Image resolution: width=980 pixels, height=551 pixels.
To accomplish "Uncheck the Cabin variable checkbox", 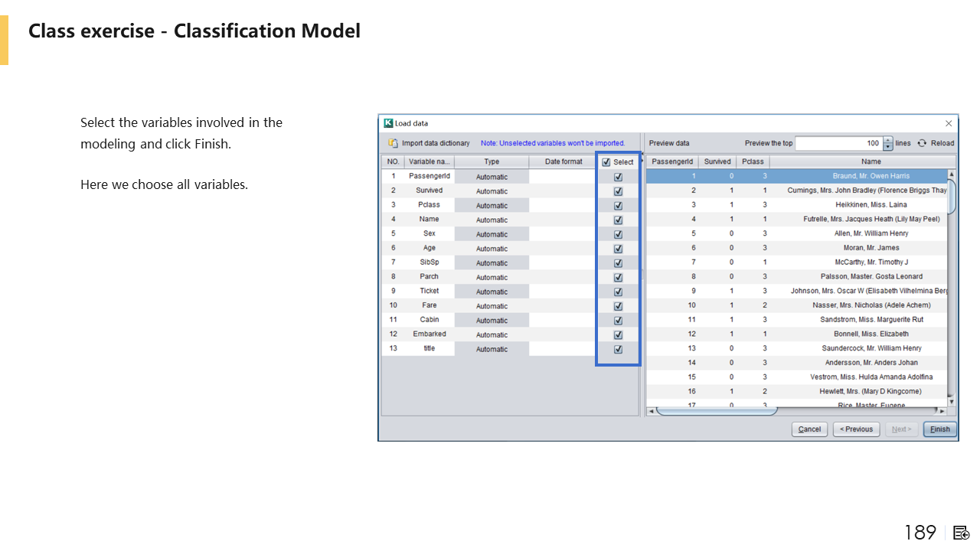I will tap(618, 321).
